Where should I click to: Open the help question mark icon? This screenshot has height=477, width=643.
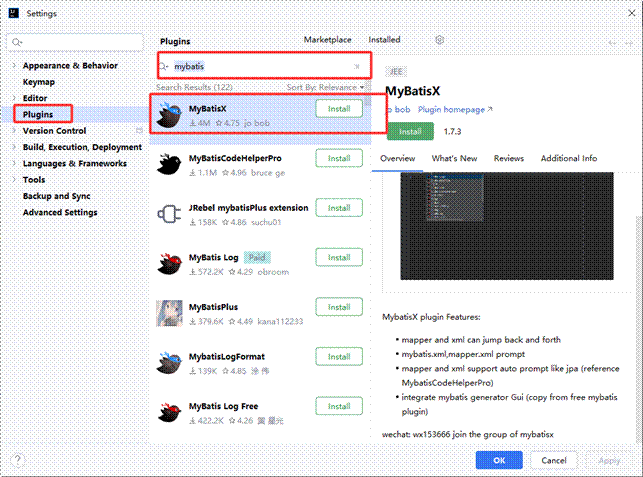(18, 460)
